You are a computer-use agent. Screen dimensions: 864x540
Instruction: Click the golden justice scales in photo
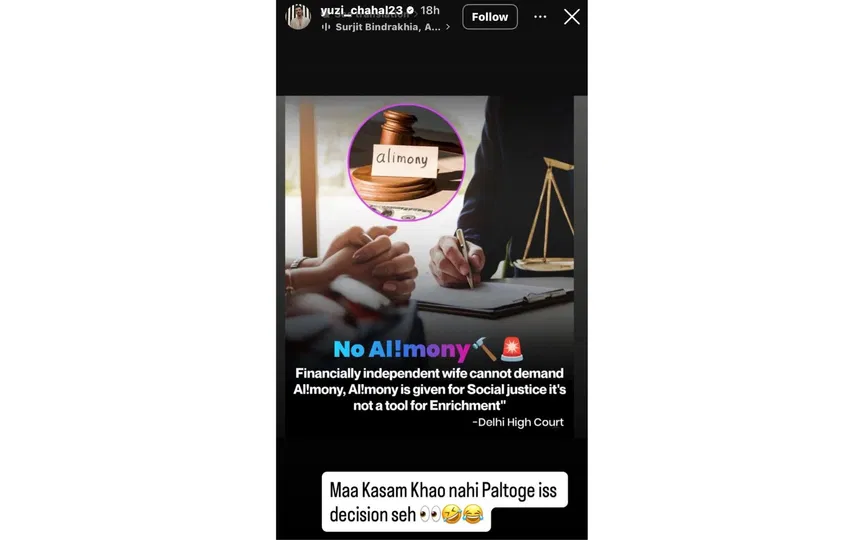(547, 215)
